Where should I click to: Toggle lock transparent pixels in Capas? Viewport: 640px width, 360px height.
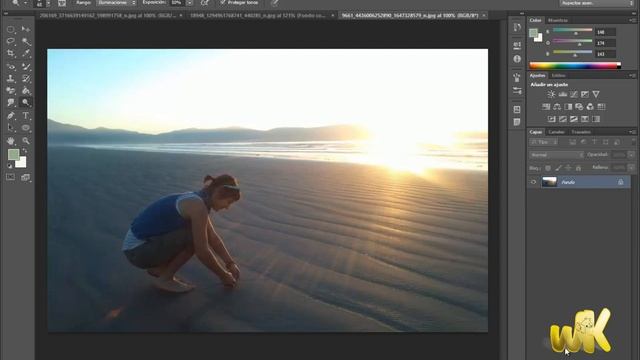click(x=548, y=168)
